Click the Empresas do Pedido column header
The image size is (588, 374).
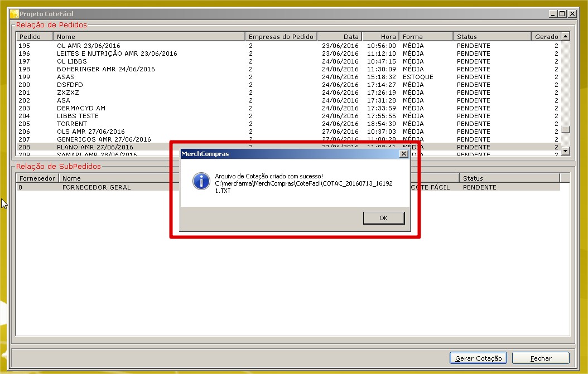tap(281, 37)
